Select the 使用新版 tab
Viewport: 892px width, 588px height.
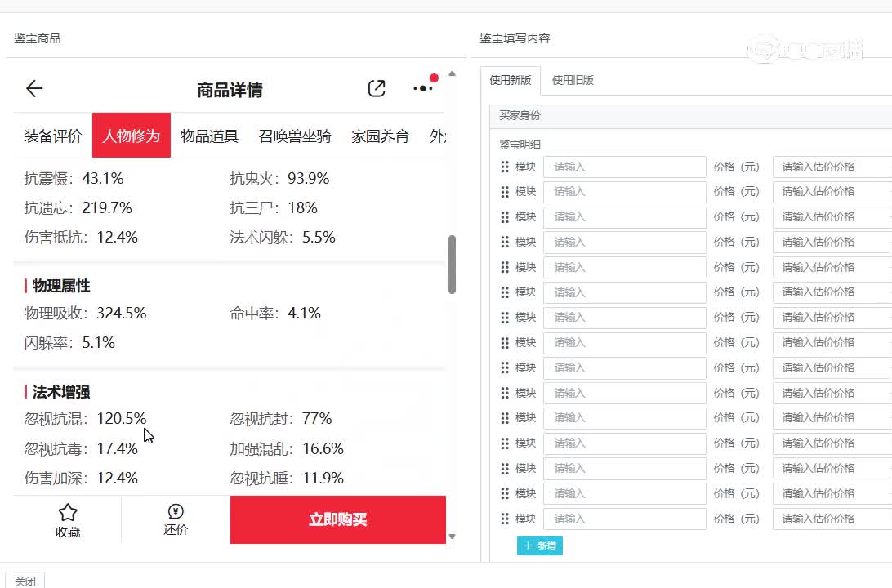(511, 80)
